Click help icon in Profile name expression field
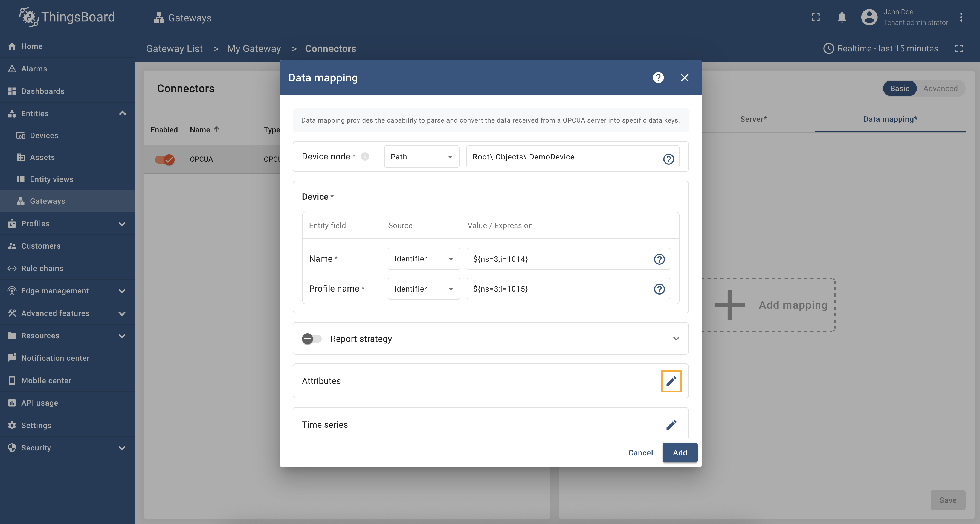 [x=659, y=289]
